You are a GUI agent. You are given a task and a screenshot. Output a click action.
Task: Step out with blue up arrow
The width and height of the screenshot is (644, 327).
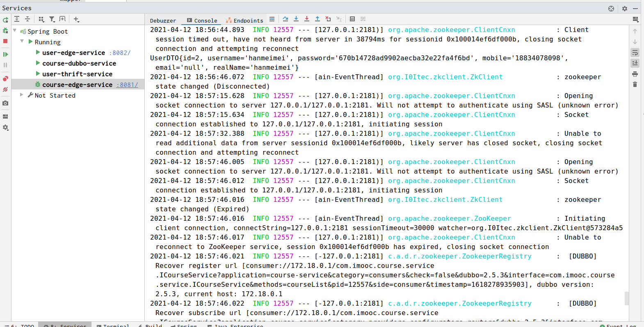click(317, 19)
